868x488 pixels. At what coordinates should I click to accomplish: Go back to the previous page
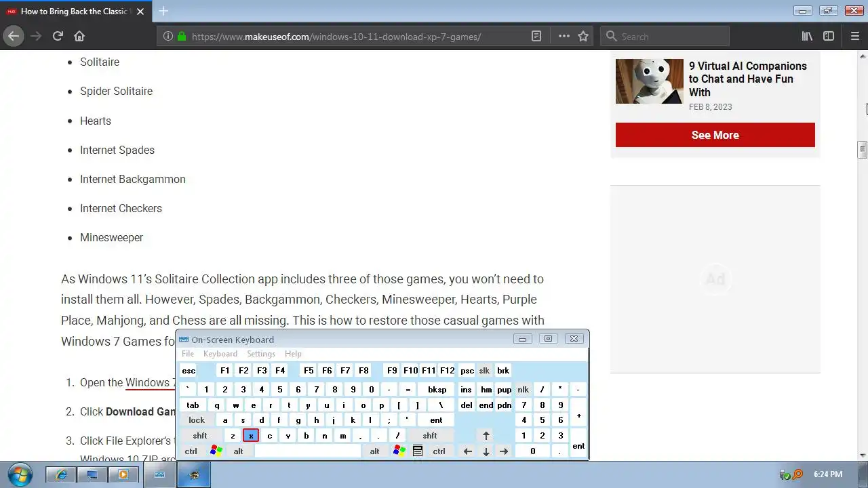coord(14,36)
